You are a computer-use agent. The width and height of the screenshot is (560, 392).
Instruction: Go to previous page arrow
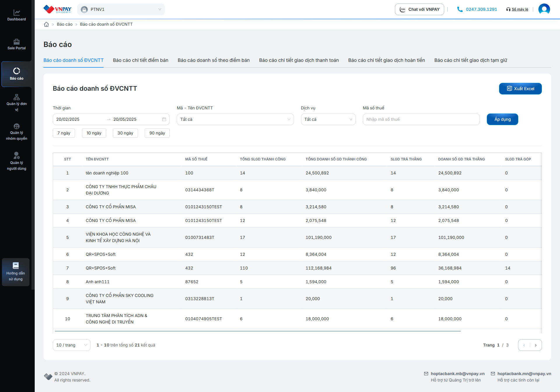(524, 345)
